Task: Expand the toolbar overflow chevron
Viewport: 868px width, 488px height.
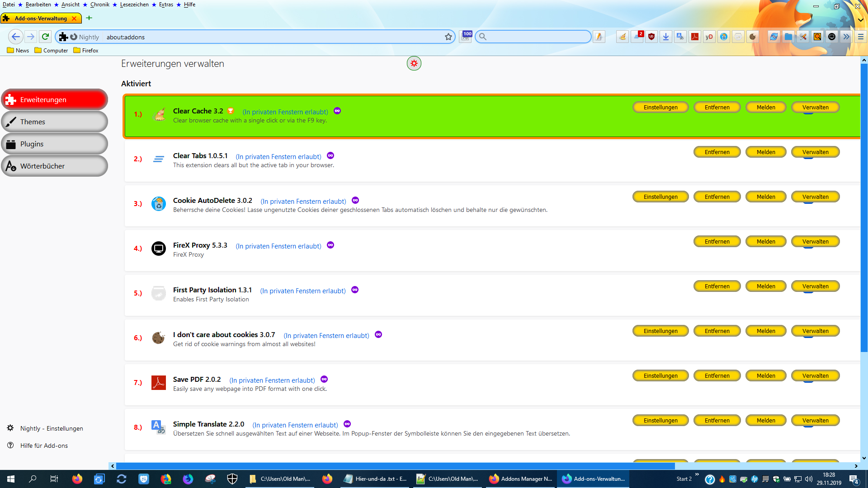Action: pos(846,37)
